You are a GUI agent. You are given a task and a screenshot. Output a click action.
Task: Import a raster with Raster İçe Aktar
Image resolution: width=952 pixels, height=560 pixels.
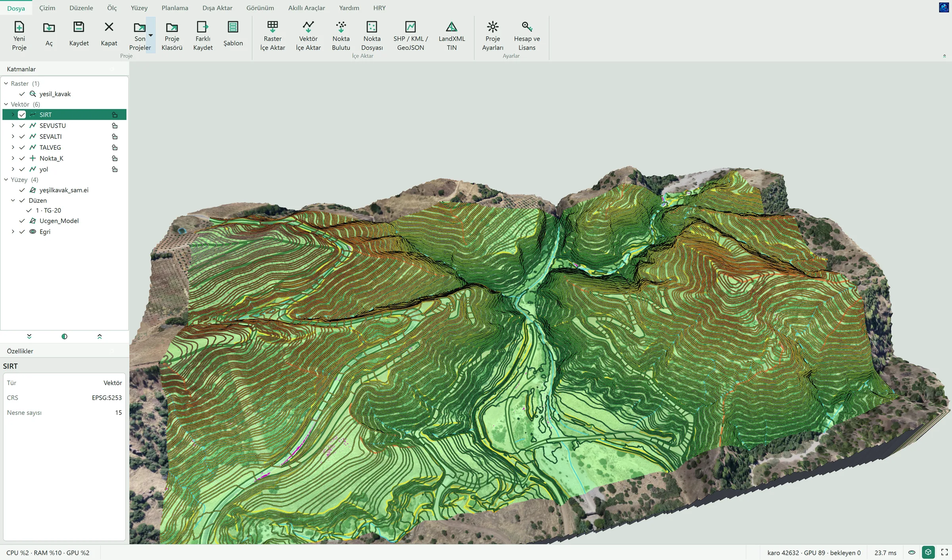pyautogui.click(x=273, y=36)
